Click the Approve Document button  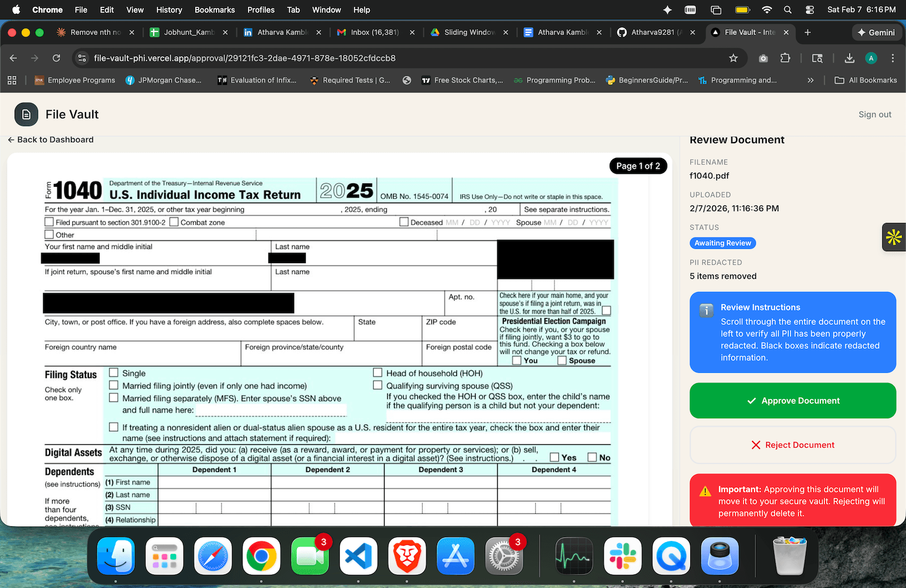coord(792,400)
